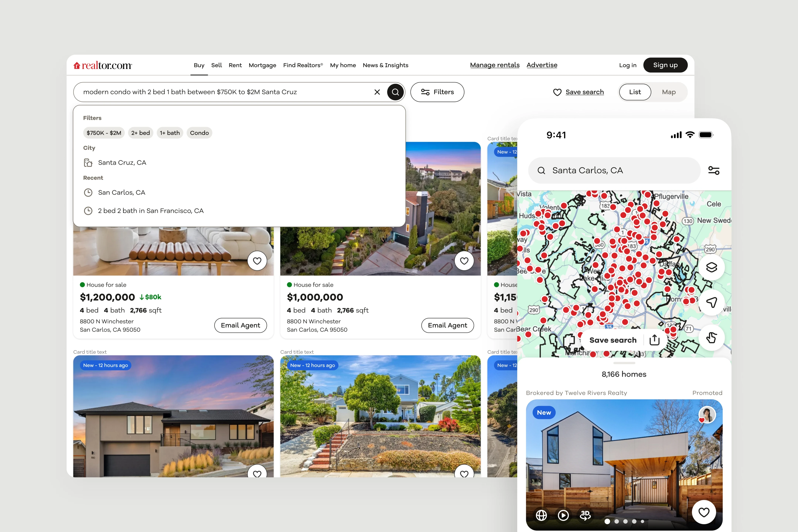Open the Filters button next to the search bar
This screenshot has width=798, height=532.
pyautogui.click(x=437, y=92)
